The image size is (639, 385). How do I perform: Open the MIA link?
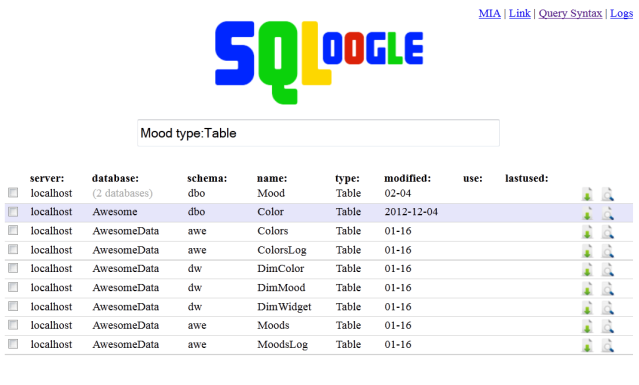pos(489,13)
